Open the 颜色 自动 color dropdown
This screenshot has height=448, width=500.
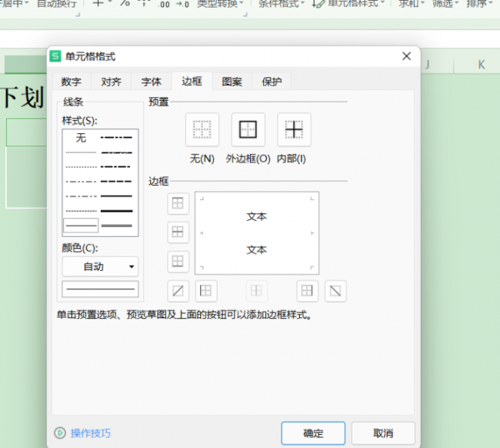click(x=100, y=266)
